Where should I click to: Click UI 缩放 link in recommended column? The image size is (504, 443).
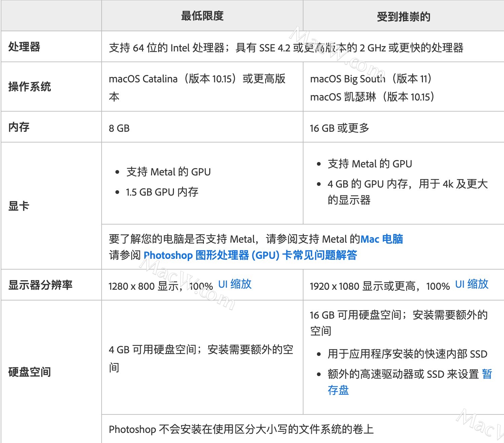coord(472,284)
